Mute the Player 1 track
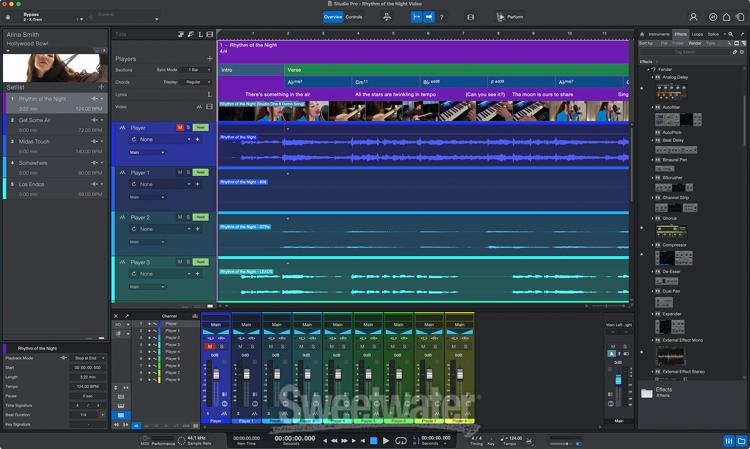 tap(180, 172)
